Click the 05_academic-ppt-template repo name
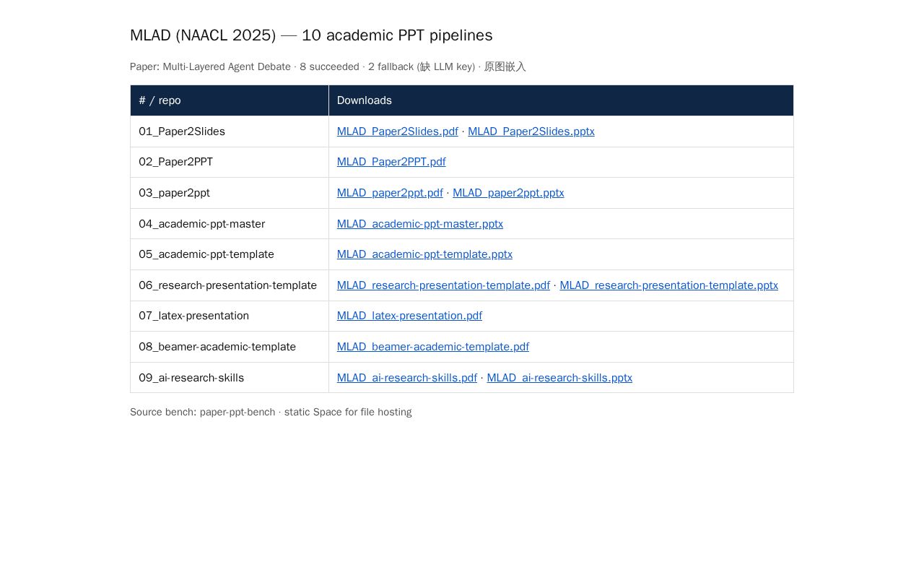Screen dimensions: 924x578 [x=206, y=254]
